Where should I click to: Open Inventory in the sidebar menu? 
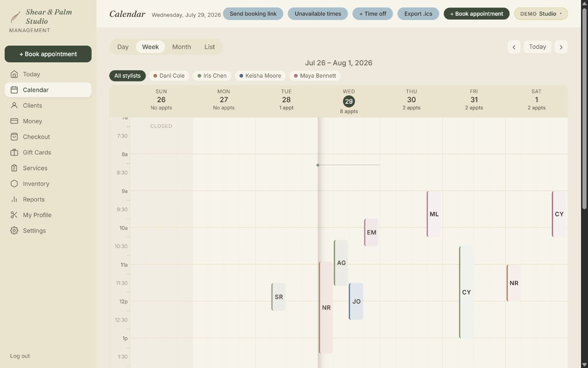point(48,184)
